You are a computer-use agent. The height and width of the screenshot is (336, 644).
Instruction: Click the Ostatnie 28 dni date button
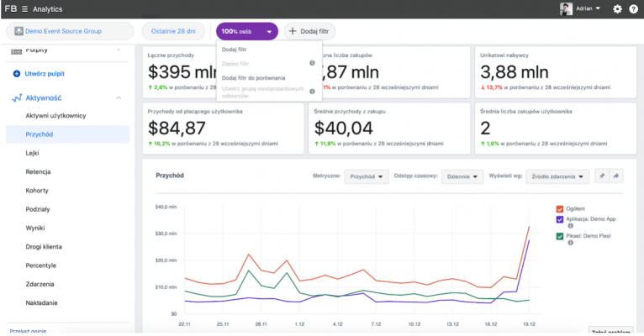pos(175,31)
